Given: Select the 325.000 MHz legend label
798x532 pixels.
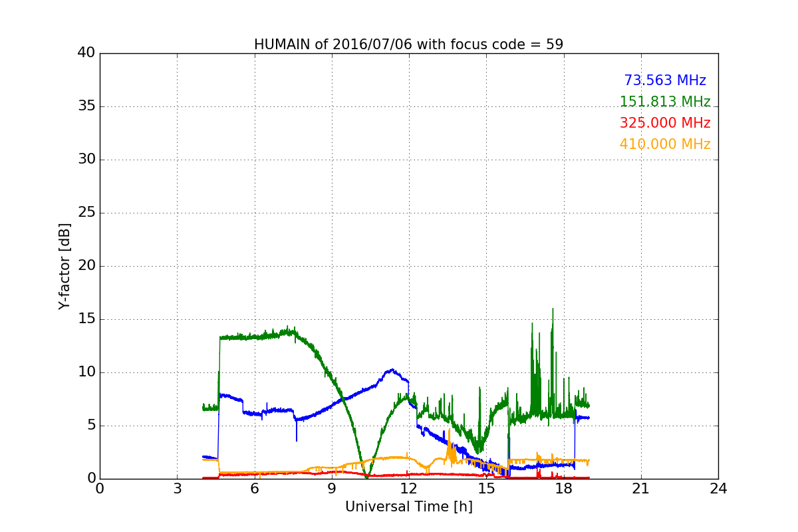Looking at the screenshot, I should click(x=665, y=123).
